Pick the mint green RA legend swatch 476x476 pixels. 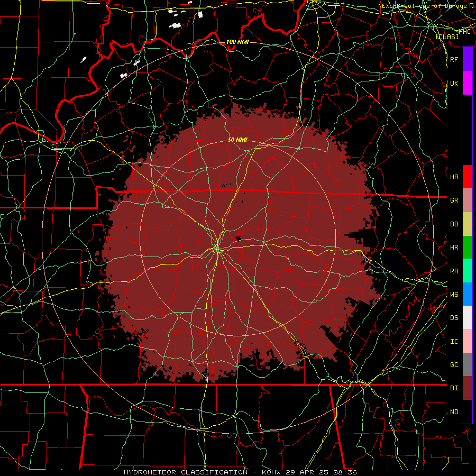coord(467,271)
